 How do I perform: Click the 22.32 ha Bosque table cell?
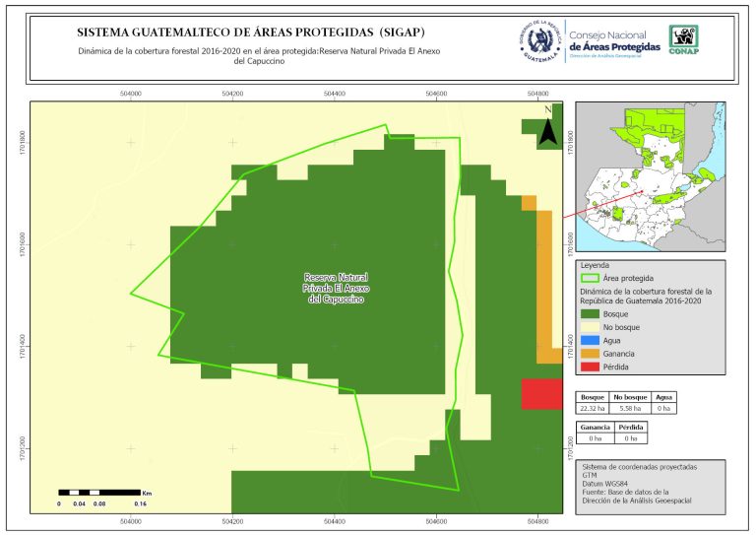pyautogui.click(x=593, y=407)
